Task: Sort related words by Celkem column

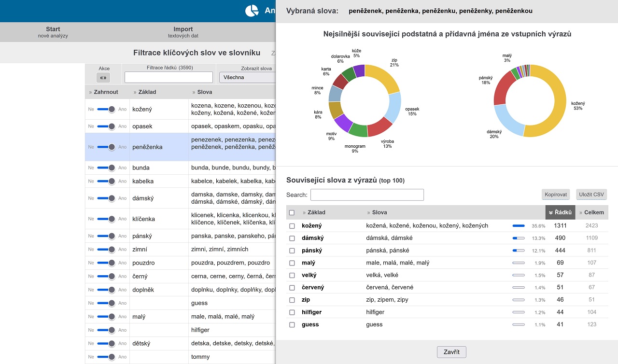Action: point(591,212)
